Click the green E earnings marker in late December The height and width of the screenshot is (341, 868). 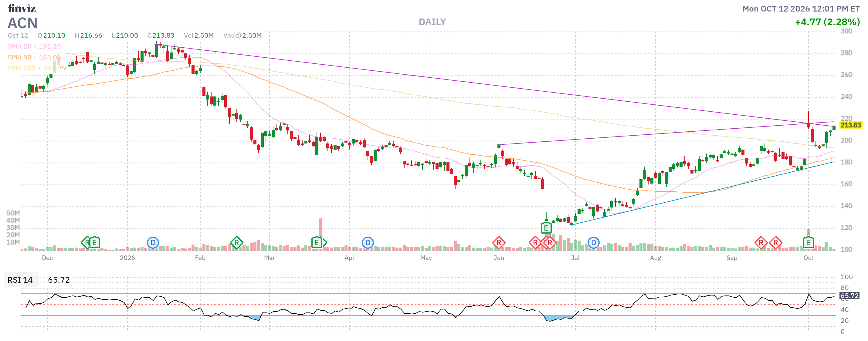(x=94, y=242)
